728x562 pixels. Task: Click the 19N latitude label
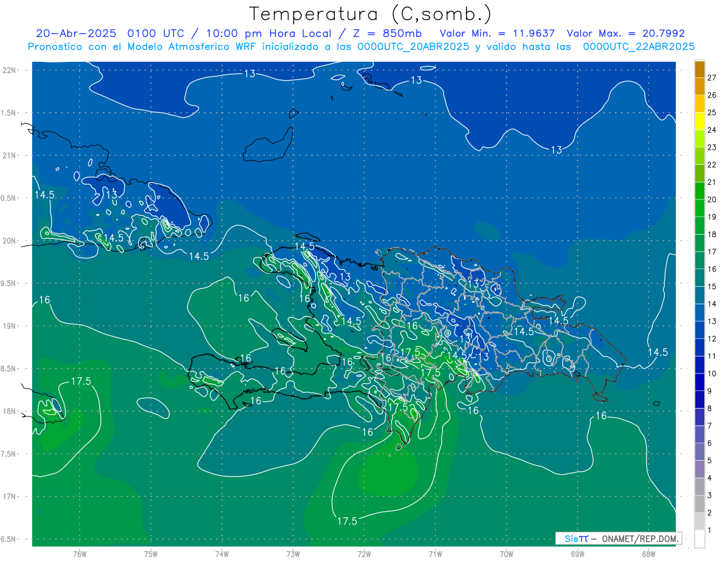10,326
